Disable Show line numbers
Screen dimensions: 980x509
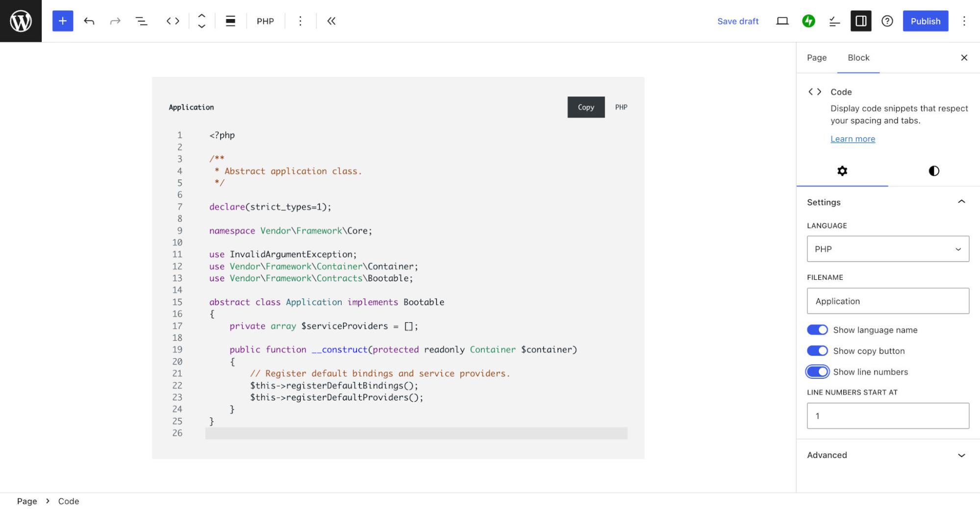tap(817, 372)
